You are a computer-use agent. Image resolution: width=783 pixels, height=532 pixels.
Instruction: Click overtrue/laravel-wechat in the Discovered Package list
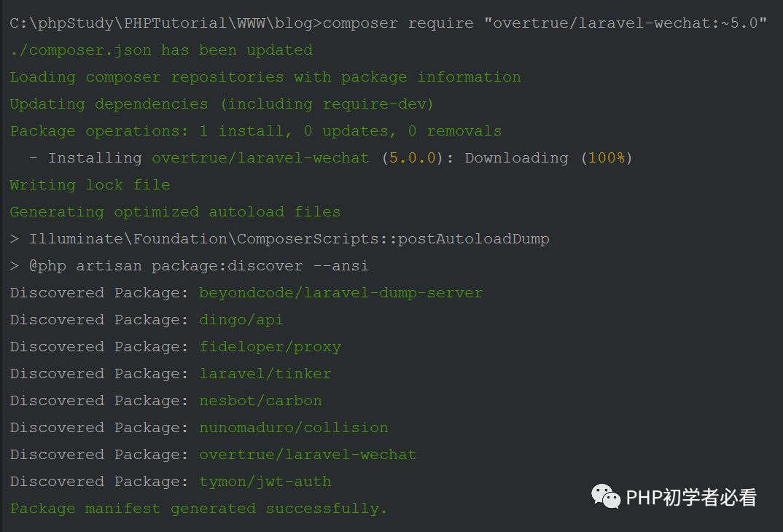coord(308,455)
